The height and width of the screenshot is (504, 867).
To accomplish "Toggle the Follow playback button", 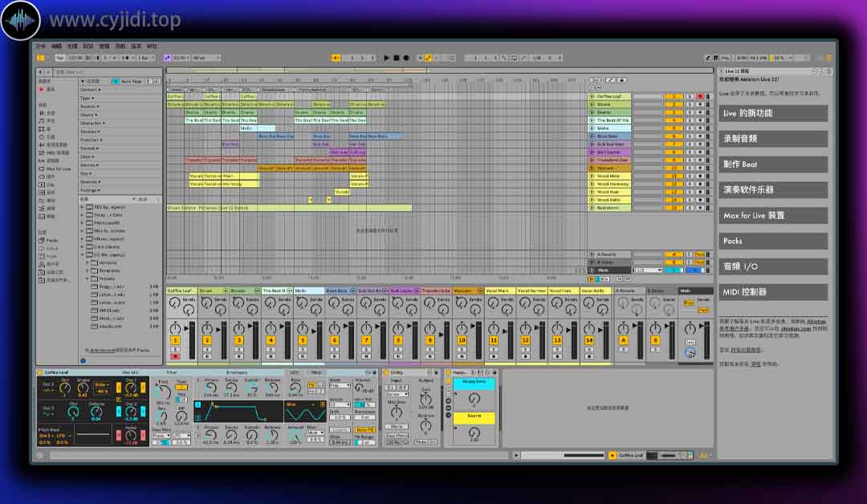I will tap(336, 58).
